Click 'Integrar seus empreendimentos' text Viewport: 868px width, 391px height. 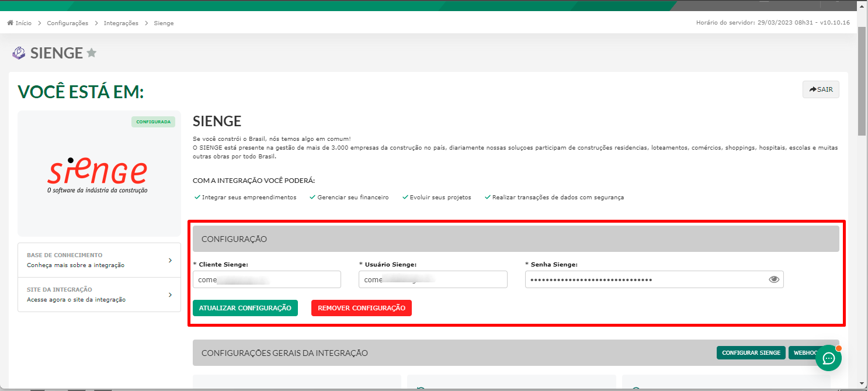(249, 198)
